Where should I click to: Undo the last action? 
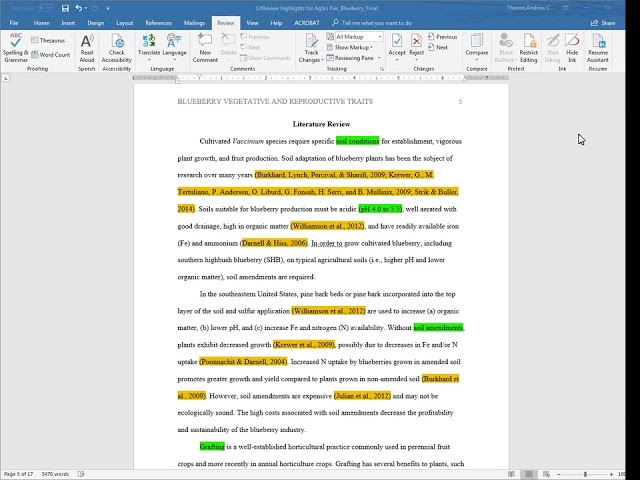pyautogui.click(x=78, y=8)
